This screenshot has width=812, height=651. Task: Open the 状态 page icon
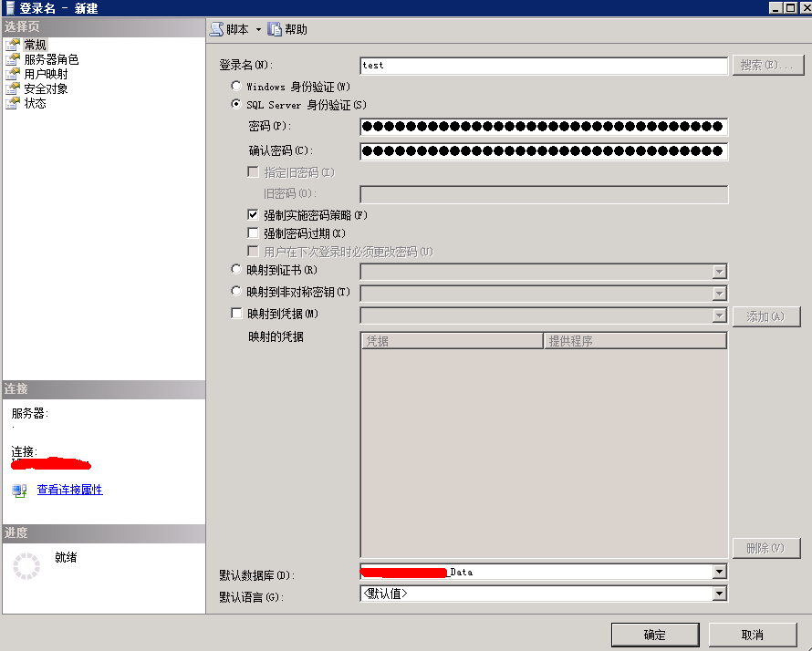click(x=13, y=103)
